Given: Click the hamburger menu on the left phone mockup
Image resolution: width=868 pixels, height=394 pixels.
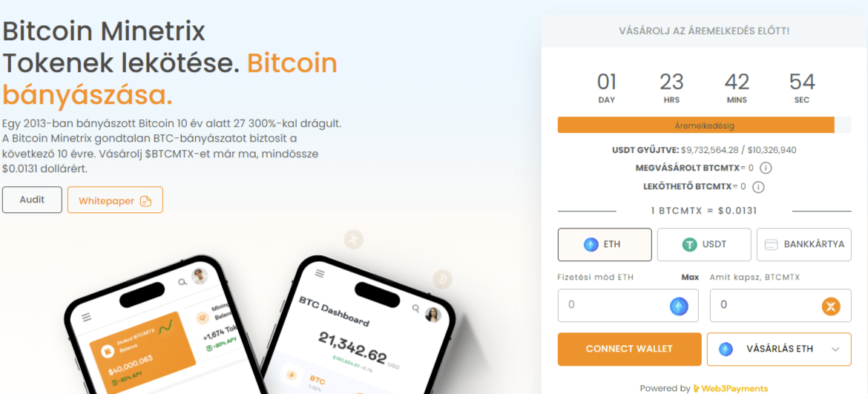Looking at the screenshot, I should (x=86, y=317).
